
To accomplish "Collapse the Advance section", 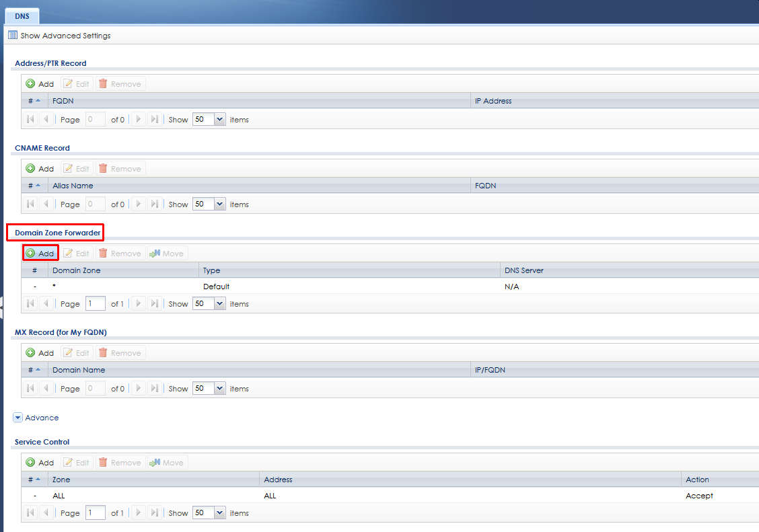I will click(x=18, y=418).
